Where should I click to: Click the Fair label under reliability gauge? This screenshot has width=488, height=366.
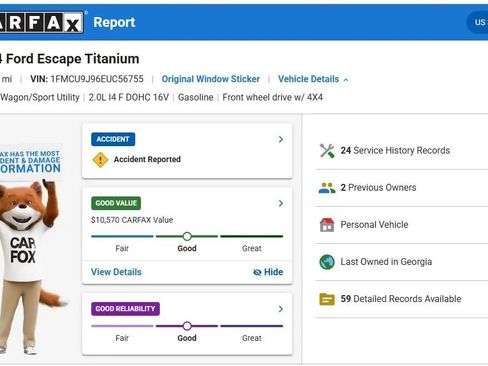(122, 338)
